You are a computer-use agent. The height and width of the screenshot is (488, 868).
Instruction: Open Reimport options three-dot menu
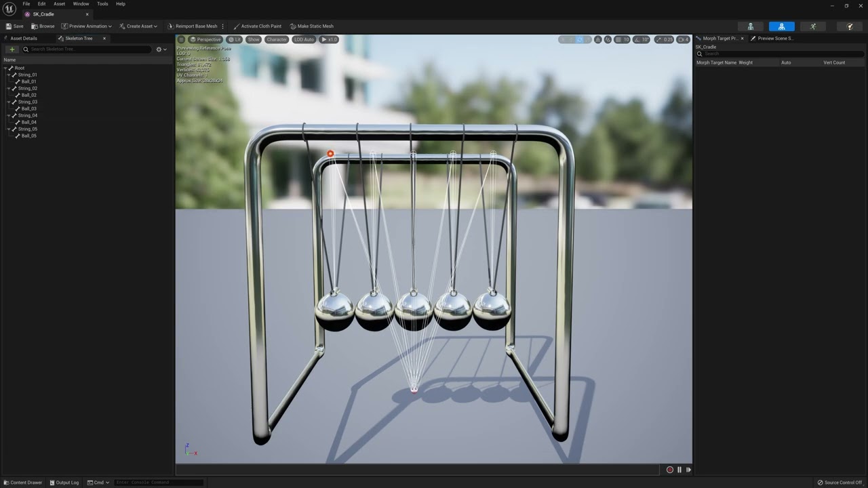click(223, 26)
